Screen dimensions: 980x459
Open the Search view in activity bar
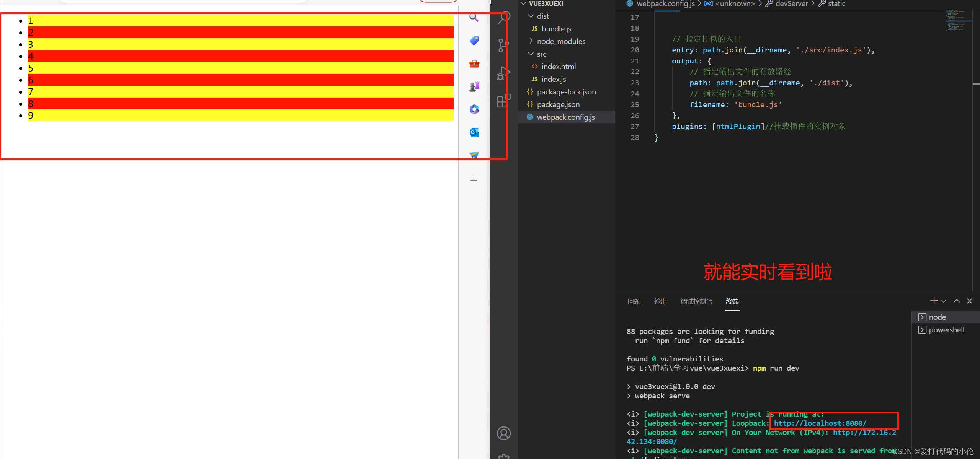(504, 18)
